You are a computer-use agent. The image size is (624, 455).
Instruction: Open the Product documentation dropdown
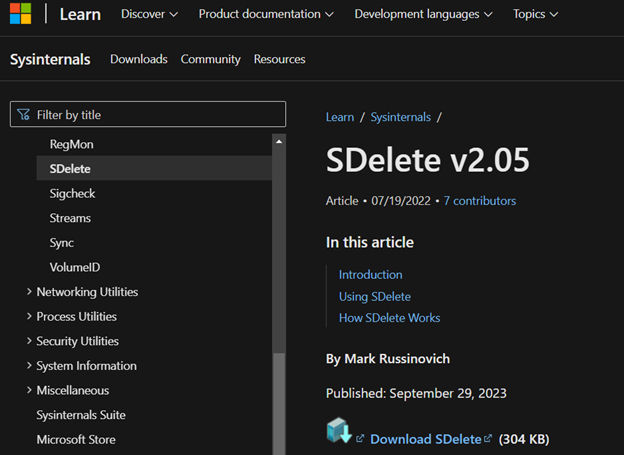tap(266, 14)
